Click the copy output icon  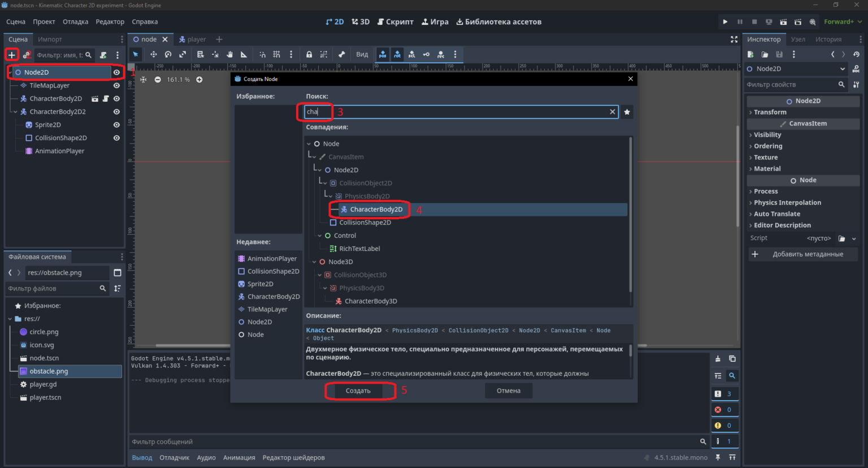point(732,359)
